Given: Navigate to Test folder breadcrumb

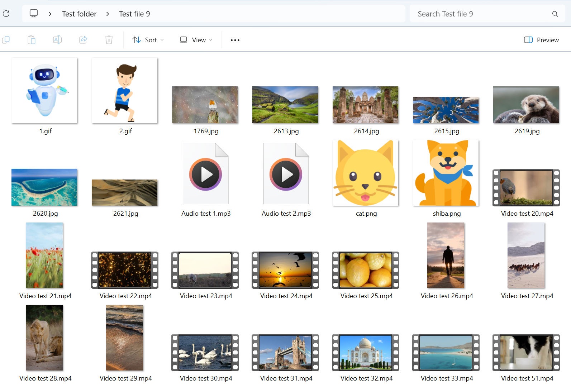Looking at the screenshot, I should tap(79, 14).
